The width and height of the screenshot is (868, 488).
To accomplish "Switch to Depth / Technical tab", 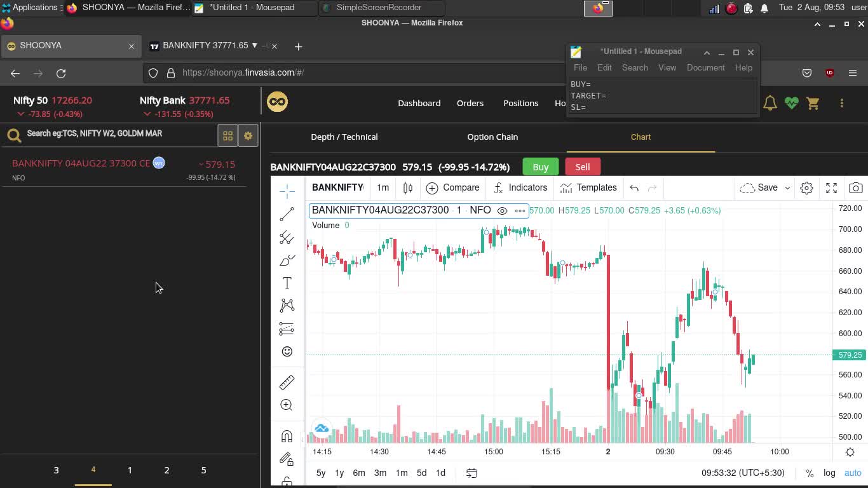I will tap(344, 137).
